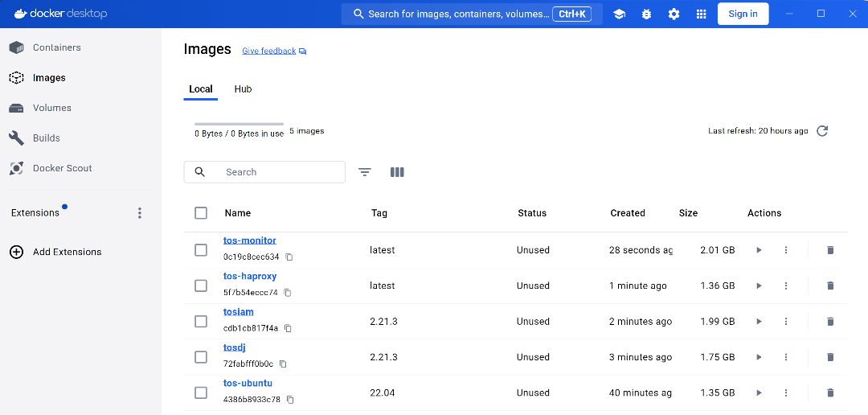Delete the tosiam image

[x=829, y=322]
